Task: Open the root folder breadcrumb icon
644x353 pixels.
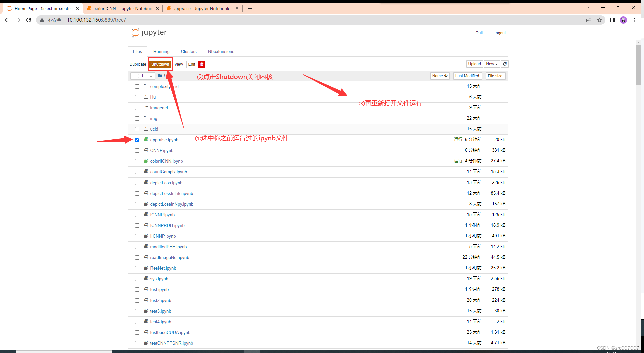Action: 160,76
